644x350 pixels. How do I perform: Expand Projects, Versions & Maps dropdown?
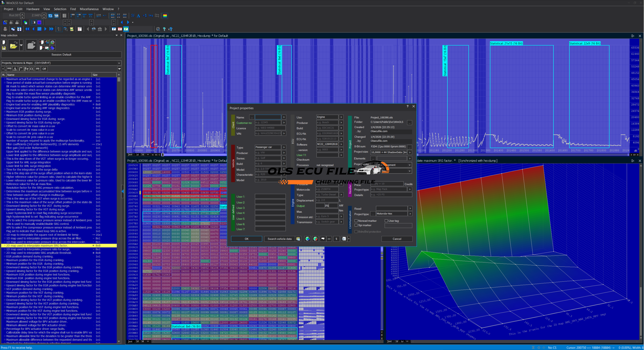[119, 63]
